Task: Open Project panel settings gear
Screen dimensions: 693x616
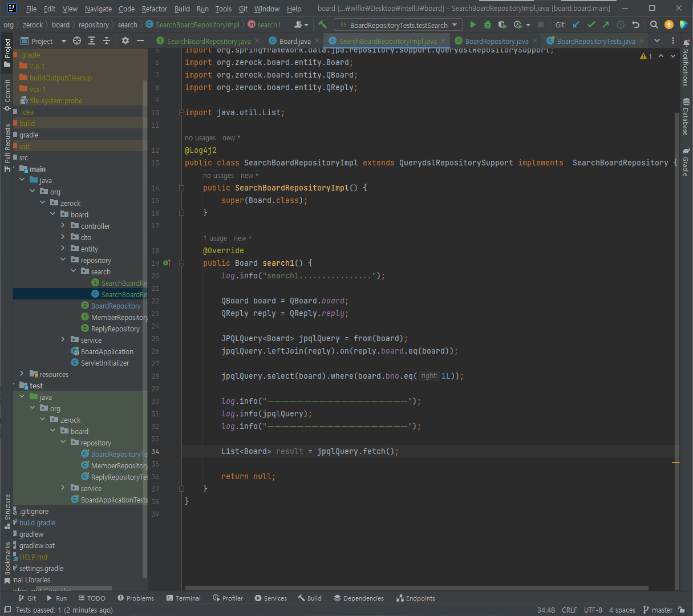Action: point(125,41)
